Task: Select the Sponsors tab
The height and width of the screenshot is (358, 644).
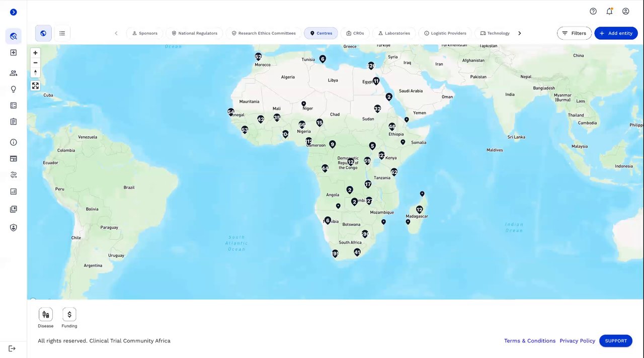Action: (145, 33)
